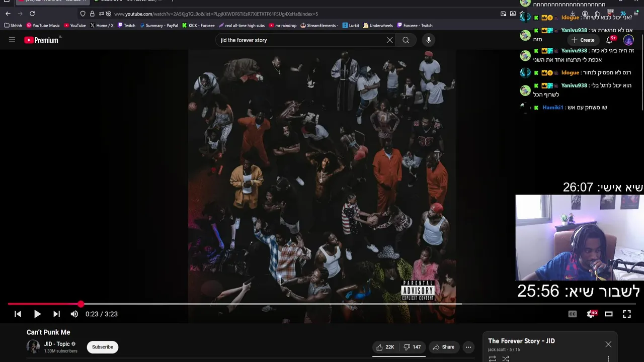Open the JID - Topic channel name
The width and height of the screenshot is (644, 362).
[57, 344]
